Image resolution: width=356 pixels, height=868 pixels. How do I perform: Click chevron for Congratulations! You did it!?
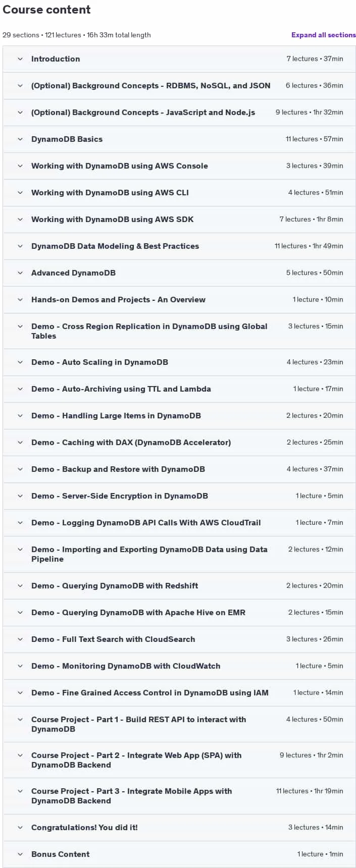(x=20, y=828)
